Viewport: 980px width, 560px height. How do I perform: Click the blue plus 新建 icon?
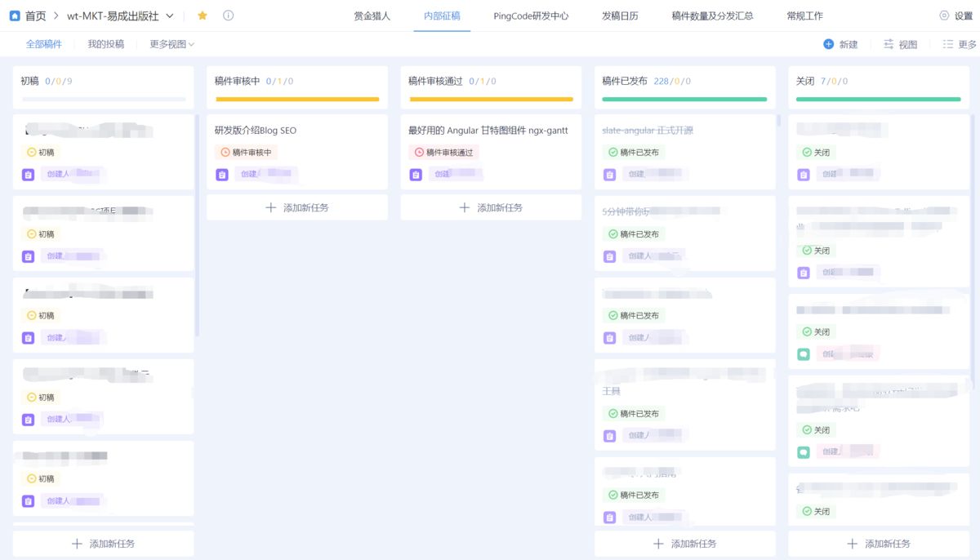click(x=828, y=44)
